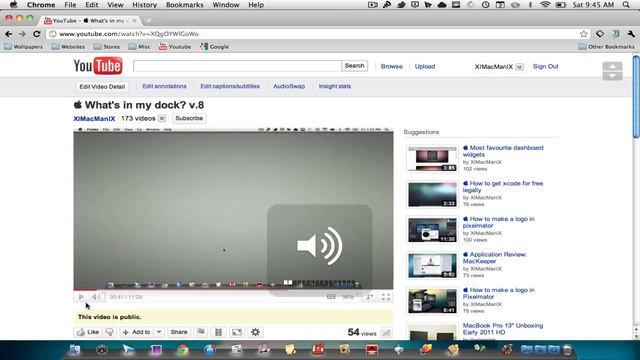Click the Upload link
640x360 pixels.
(x=425, y=66)
